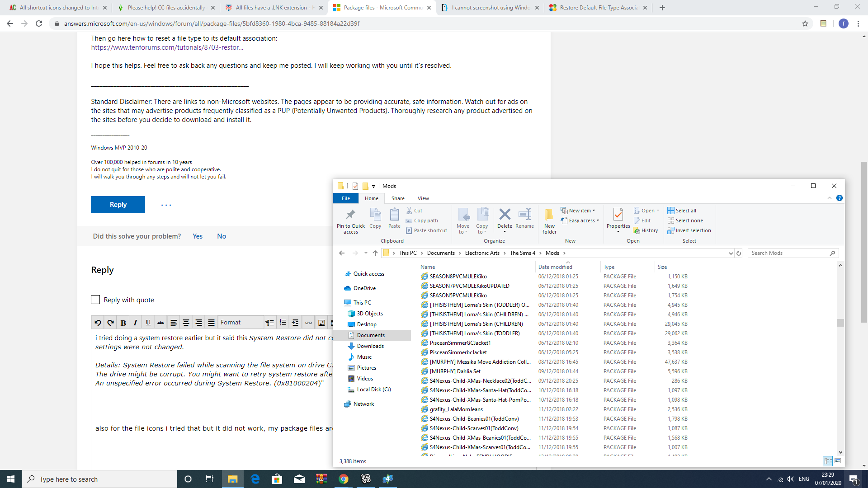This screenshot has height=488, width=868.
Task: Click Pin to Quick access icon
Action: (x=350, y=221)
